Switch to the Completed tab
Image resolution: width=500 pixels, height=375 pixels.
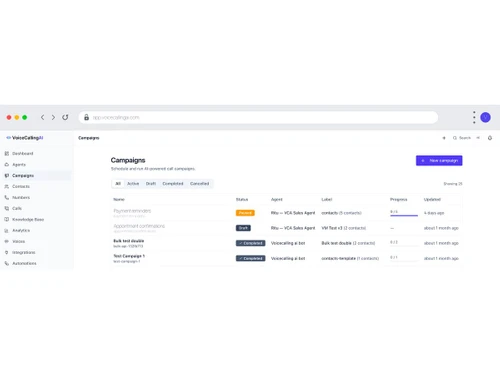point(173,184)
